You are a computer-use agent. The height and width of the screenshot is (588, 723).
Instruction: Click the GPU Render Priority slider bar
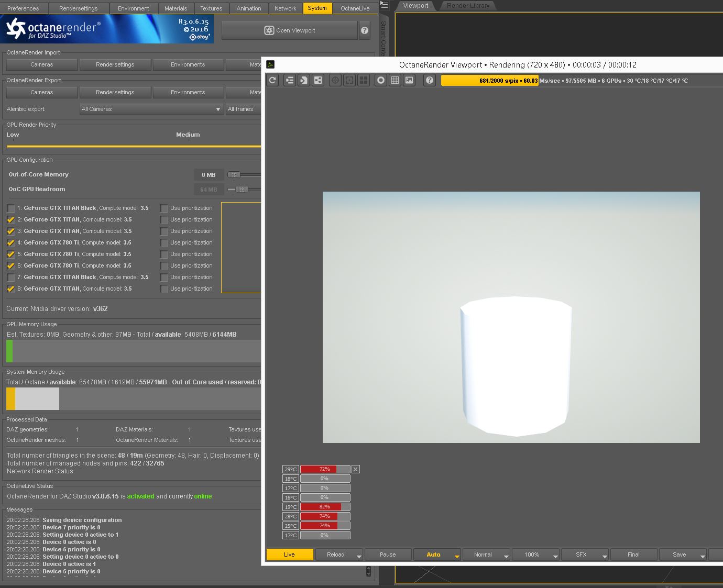(134, 146)
